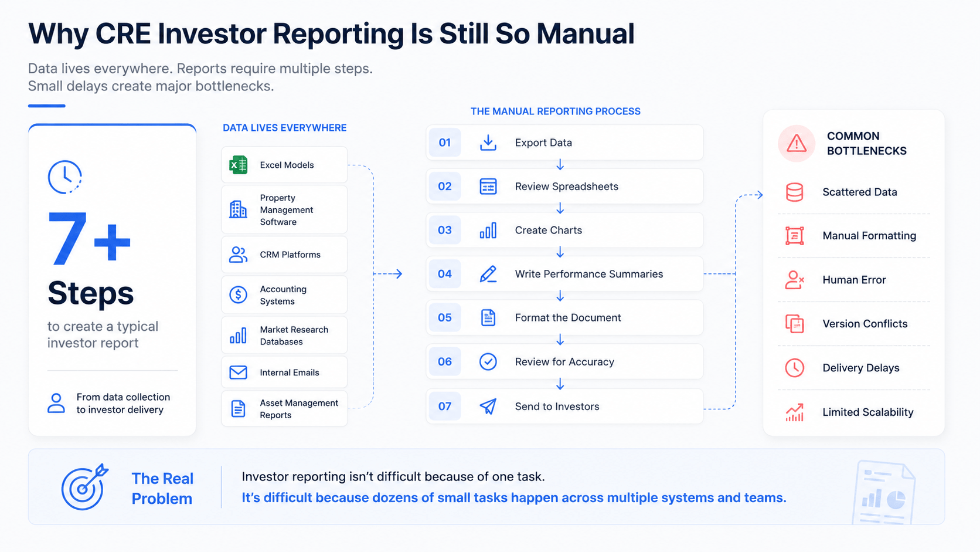
Task: Click the faded report document illustration
Action: pos(884,493)
